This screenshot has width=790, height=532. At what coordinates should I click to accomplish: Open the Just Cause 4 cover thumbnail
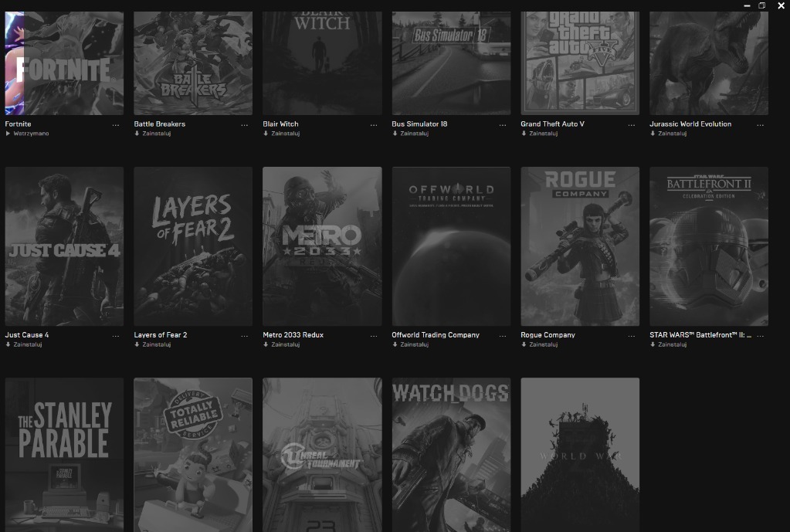(64, 246)
